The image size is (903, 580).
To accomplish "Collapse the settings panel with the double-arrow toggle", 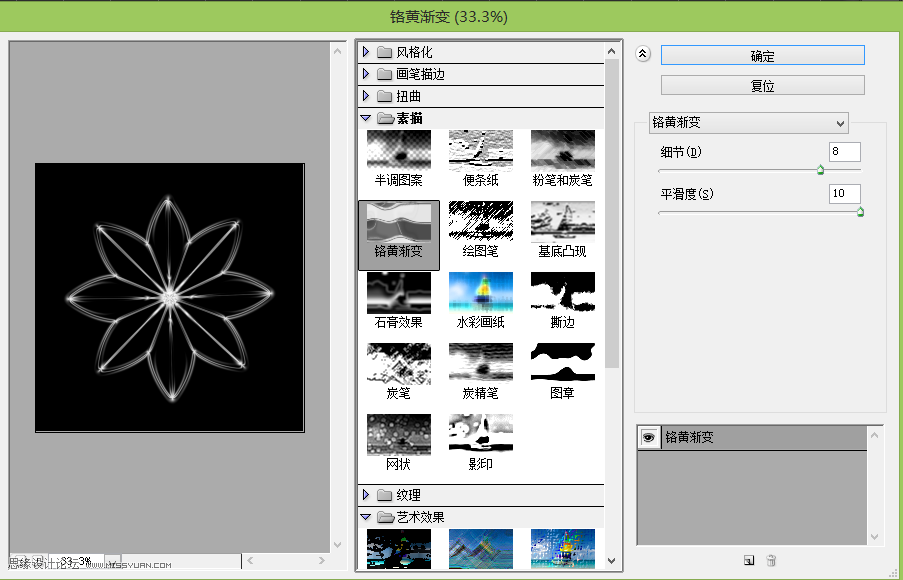I will tap(641, 55).
